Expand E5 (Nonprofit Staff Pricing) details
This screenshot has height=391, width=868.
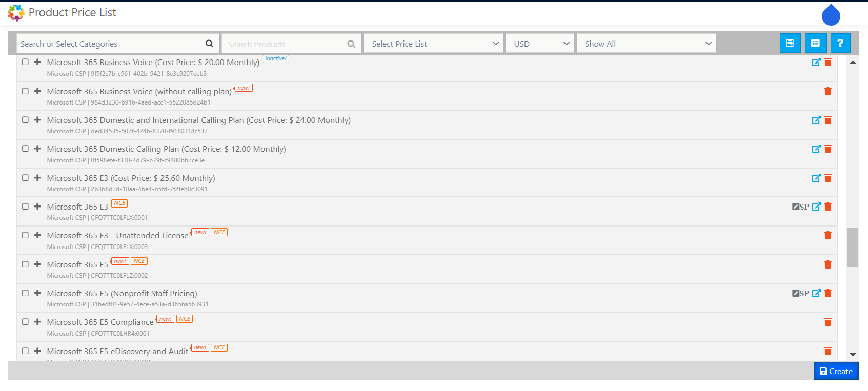pyautogui.click(x=37, y=293)
